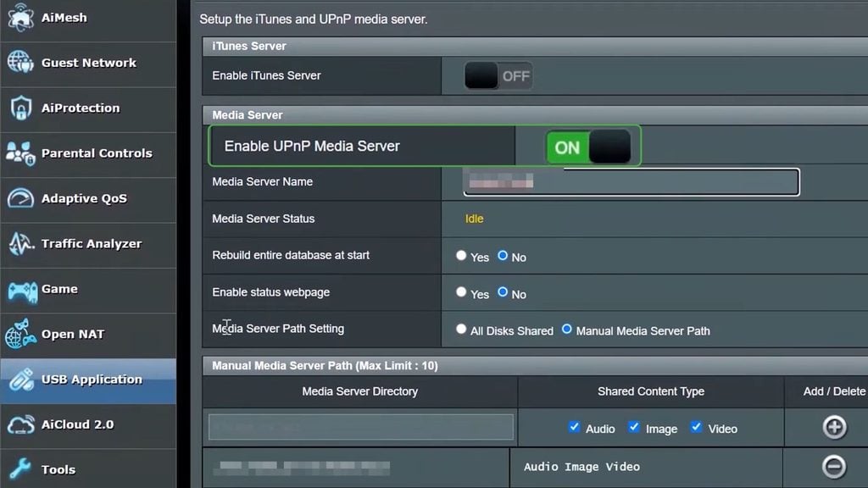This screenshot has height=488, width=868.
Task: Select No for Enable status webpage
Action: point(503,291)
